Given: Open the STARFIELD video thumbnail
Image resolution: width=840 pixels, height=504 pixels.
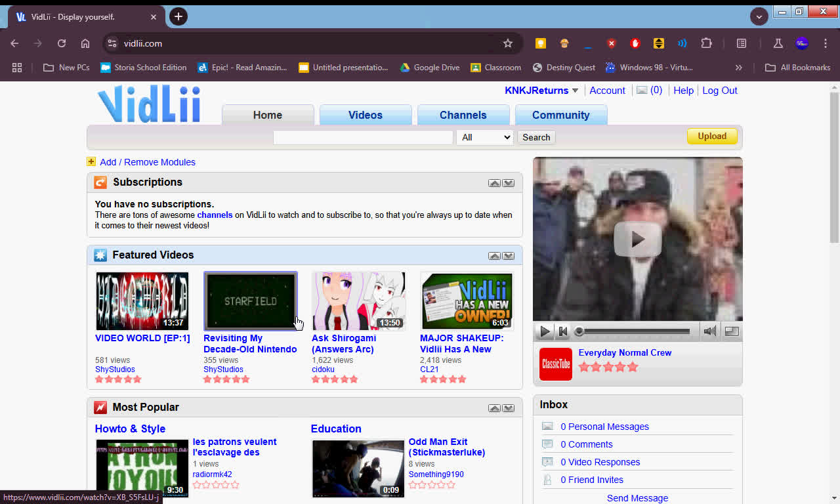Looking at the screenshot, I should coord(250,301).
